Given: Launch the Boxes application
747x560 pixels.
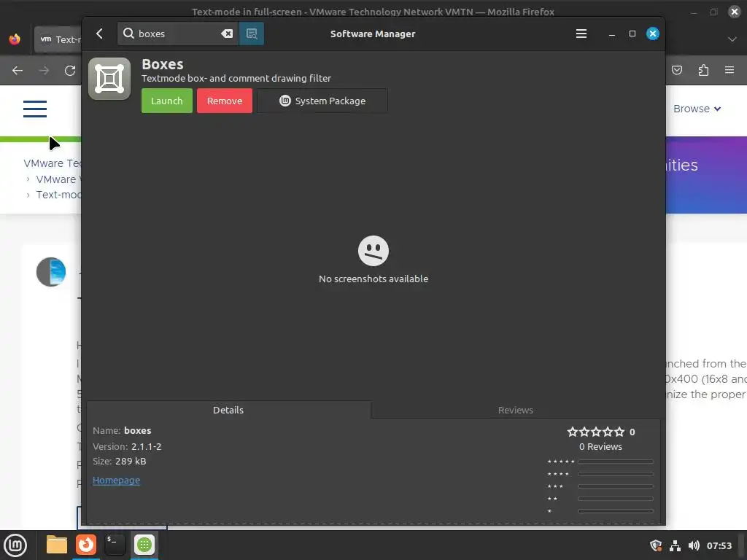Looking at the screenshot, I should click(167, 101).
